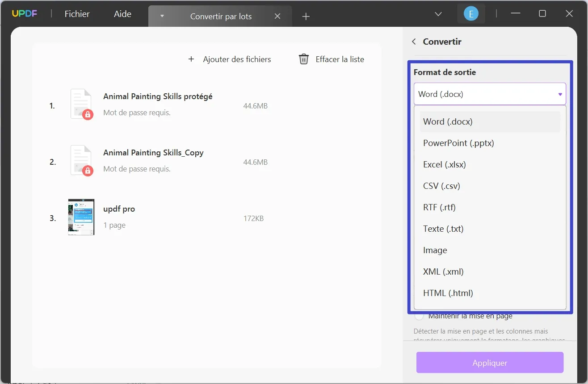Open the Aide menu

(122, 14)
